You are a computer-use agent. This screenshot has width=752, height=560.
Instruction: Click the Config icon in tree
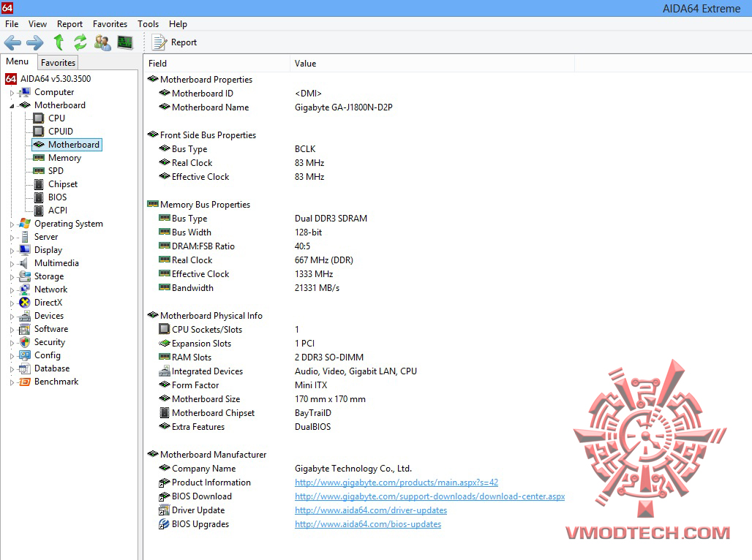pos(24,355)
